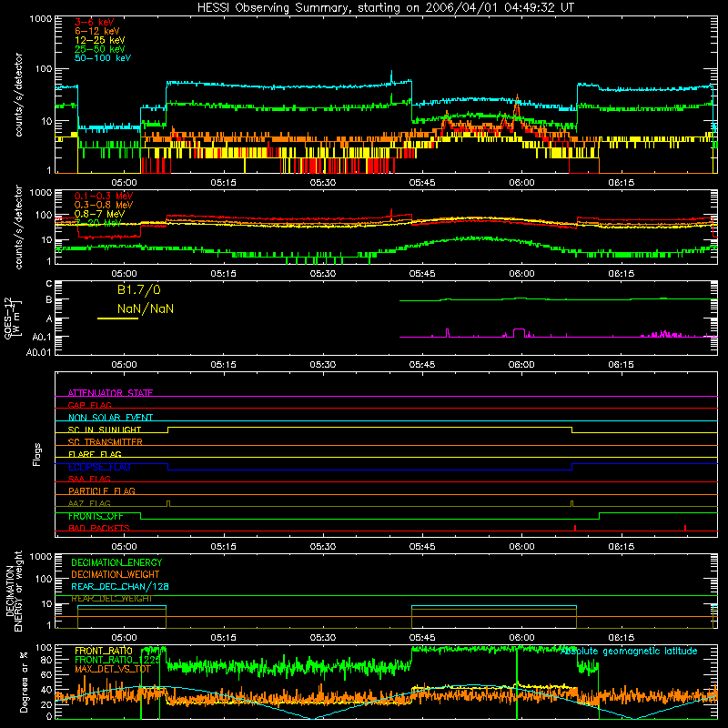The image size is (728, 728).
Task: Click the 05:30 time label under the Flags panel
Action: 323,547
